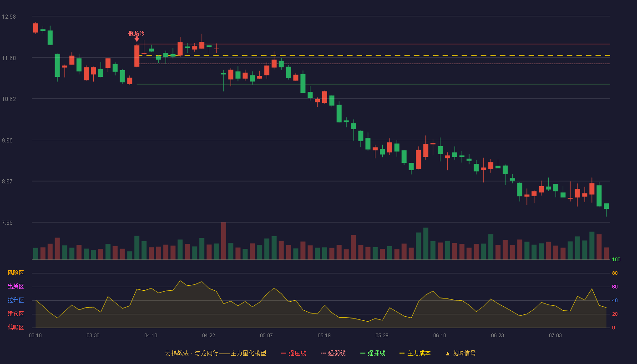Click the 11.60 price axis label
The height and width of the screenshot is (364, 637).
click(9, 58)
